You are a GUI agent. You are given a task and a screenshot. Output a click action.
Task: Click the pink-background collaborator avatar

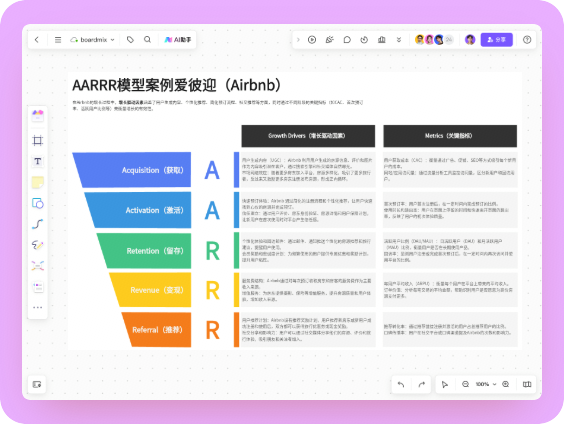coord(429,40)
